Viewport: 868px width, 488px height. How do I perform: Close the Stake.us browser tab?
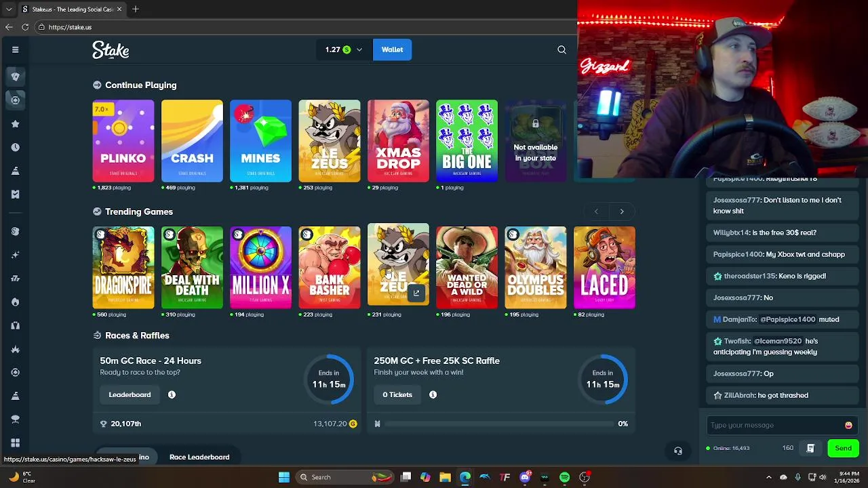tap(119, 9)
